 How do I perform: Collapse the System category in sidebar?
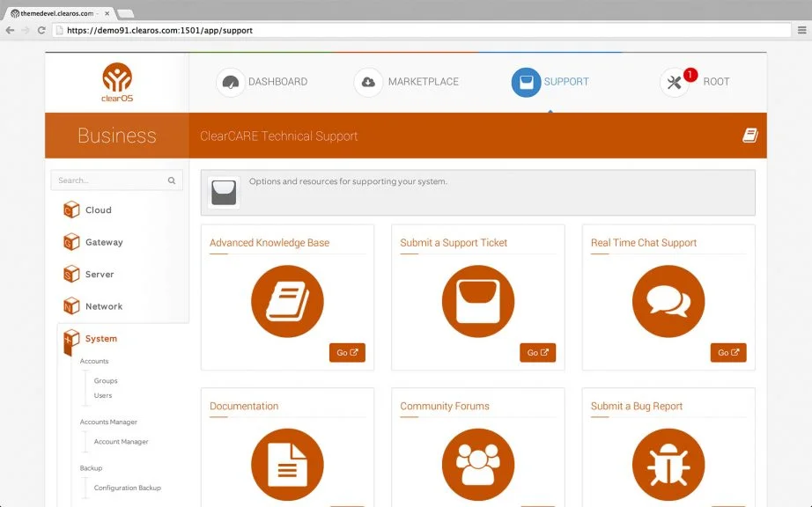101,338
